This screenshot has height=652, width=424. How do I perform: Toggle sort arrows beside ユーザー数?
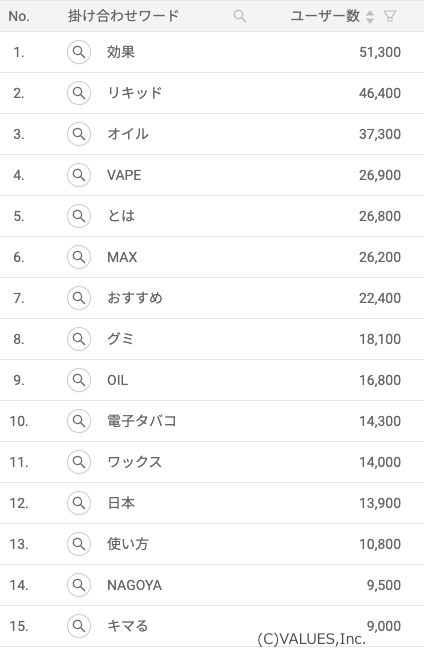[370, 17]
